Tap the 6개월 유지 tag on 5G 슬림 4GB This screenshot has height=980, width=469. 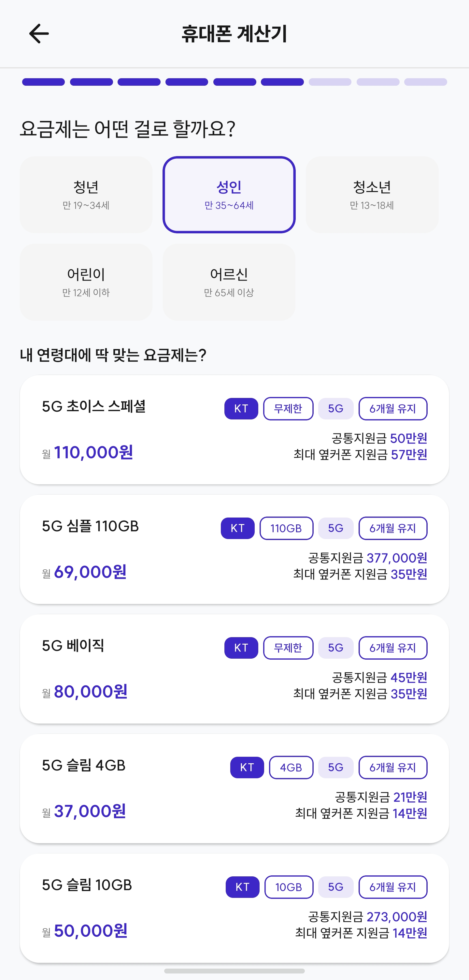tap(392, 767)
